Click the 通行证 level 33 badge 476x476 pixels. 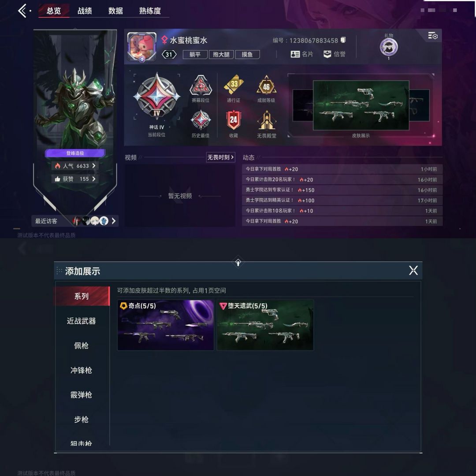[x=234, y=84]
